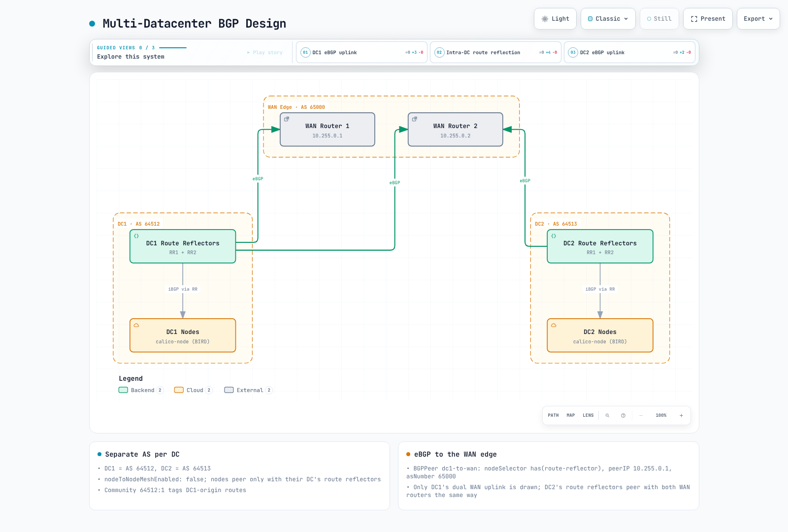
Task: Open the help question-mark icon
Action: point(623,415)
